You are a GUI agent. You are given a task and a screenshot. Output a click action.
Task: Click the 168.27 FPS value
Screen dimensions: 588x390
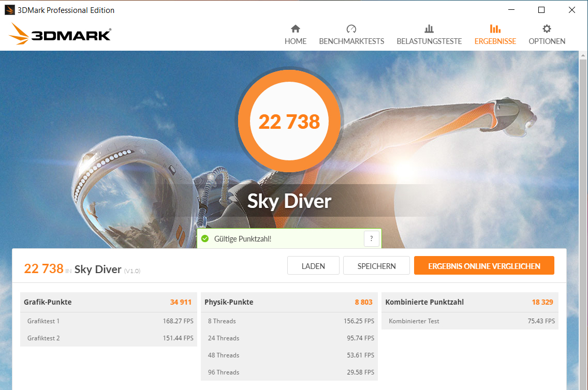coord(178,321)
